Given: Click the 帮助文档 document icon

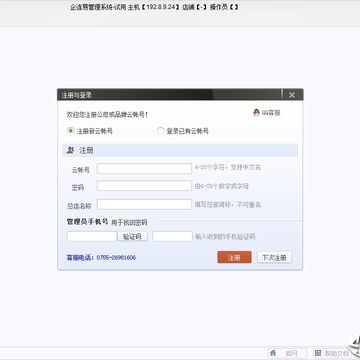Looking at the screenshot, I should pos(318,353).
